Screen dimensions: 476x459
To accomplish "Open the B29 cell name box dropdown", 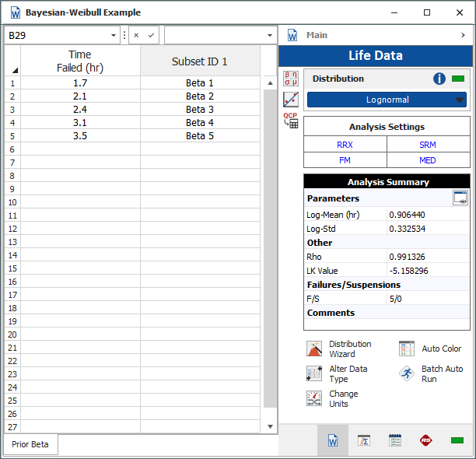I will [114, 35].
